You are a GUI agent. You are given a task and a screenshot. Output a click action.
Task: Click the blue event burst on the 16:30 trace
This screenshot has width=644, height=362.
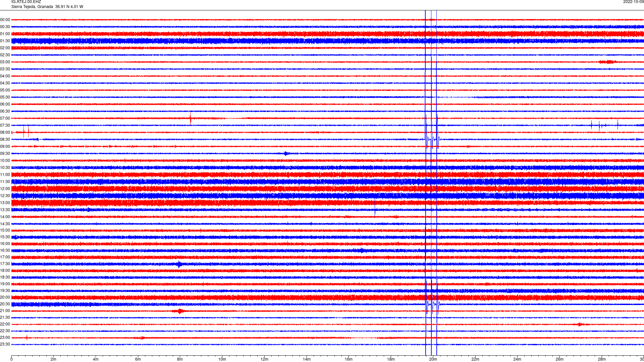[x=362, y=250]
